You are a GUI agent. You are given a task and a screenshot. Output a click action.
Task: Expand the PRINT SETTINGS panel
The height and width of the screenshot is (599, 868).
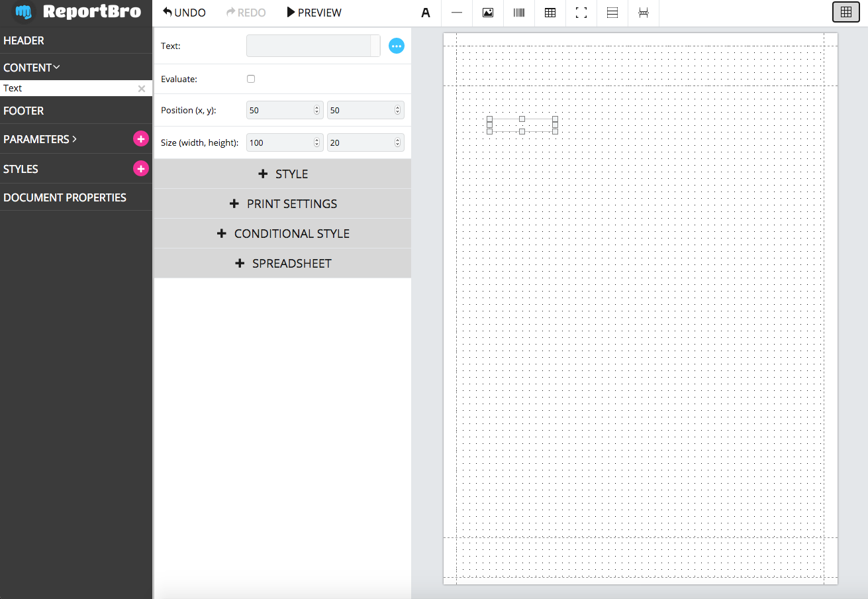tap(283, 203)
